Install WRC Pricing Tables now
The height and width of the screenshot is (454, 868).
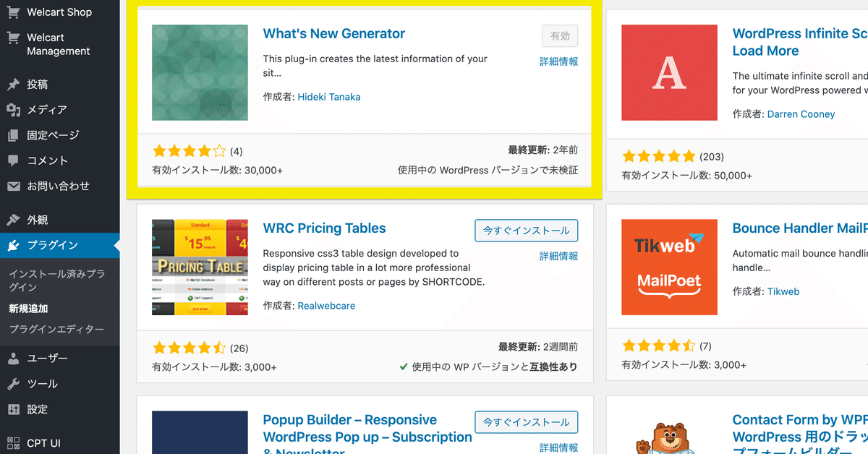[x=526, y=231]
